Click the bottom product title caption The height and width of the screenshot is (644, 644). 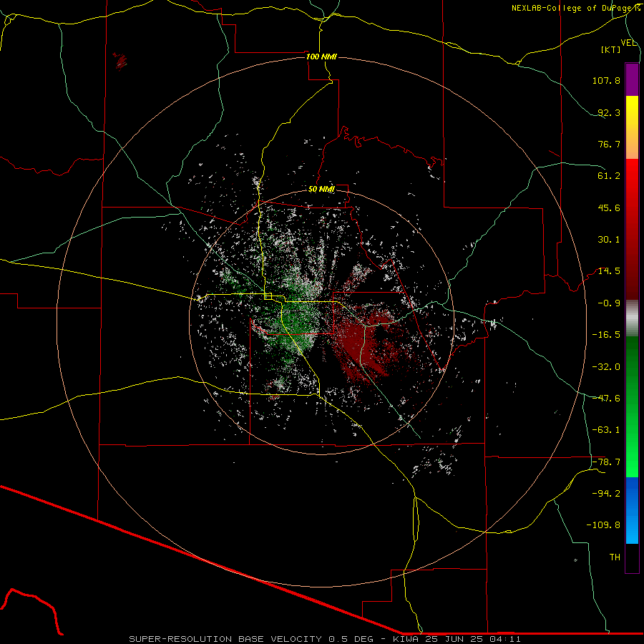coord(325,639)
